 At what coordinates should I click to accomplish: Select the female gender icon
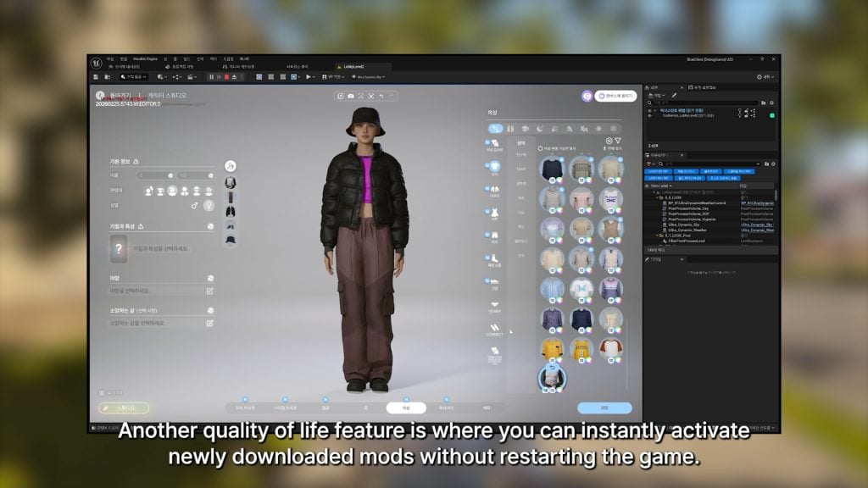[209, 206]
